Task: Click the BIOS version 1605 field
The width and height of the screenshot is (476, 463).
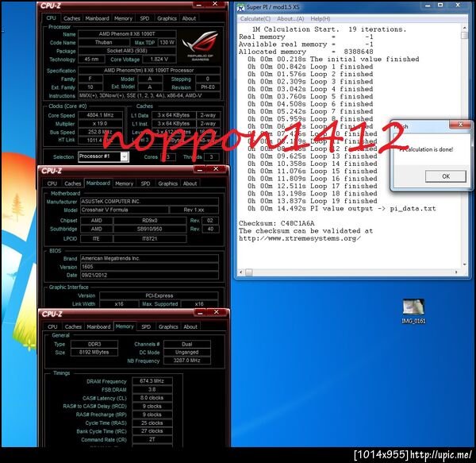Action: 149,267
